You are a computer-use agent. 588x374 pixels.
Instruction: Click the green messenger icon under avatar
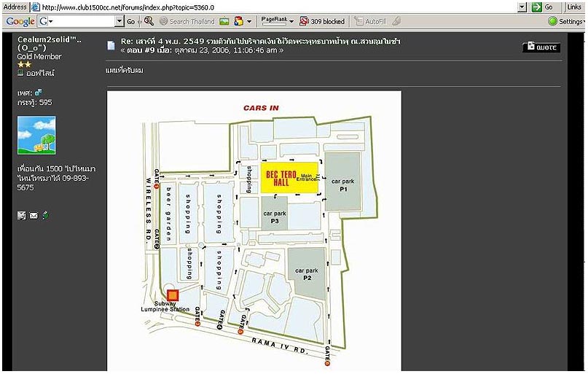pyautogui.click(x=45, y=215)
